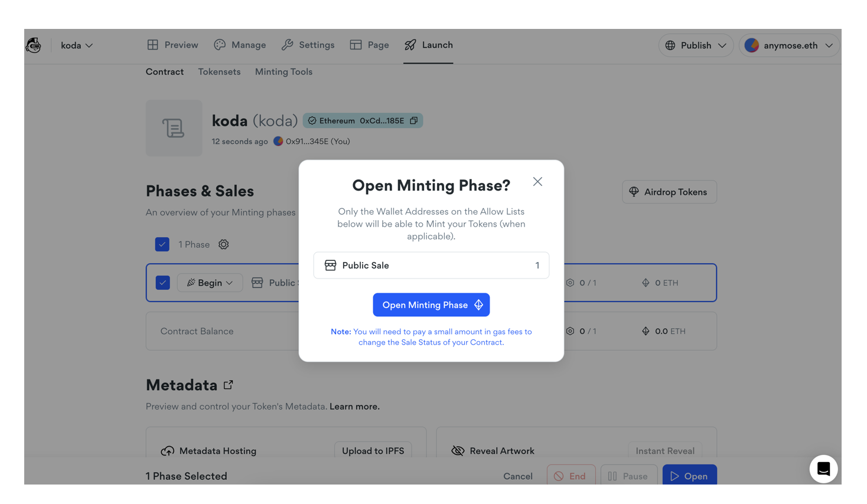Follow the Learn more link
Image resolution: width=867 pixels, height=504 pixels.
click(354, 407)
